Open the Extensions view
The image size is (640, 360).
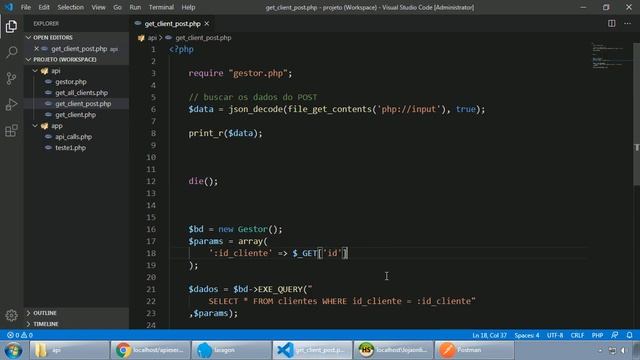11,131
